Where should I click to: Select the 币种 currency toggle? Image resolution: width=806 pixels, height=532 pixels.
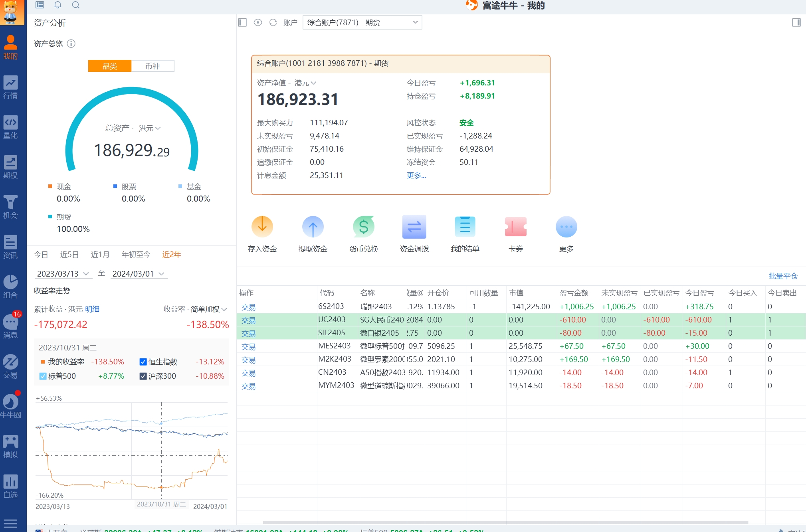click(153, 66)
